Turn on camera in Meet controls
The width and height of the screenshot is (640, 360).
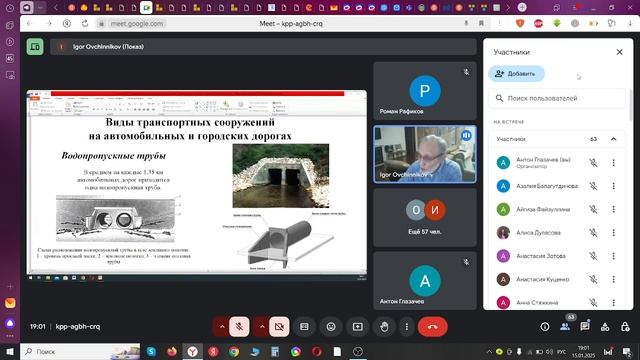coord(279,327)
